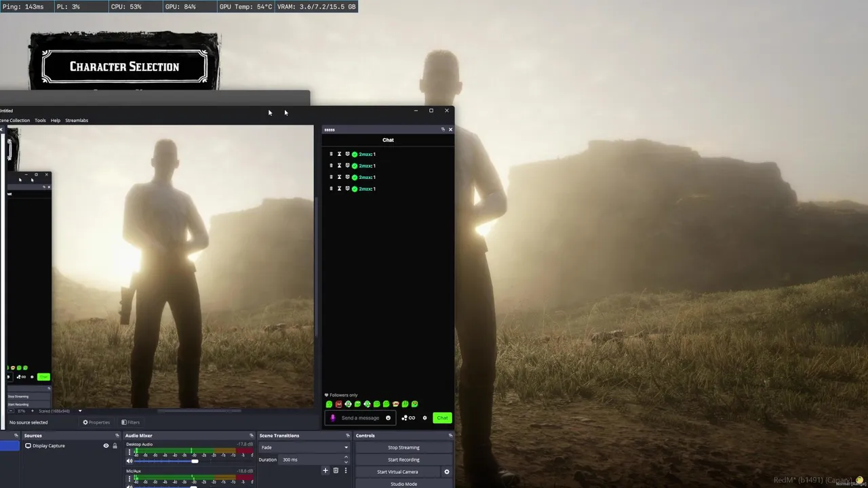Pick the first green emote below Followers only

click(329, 404)
